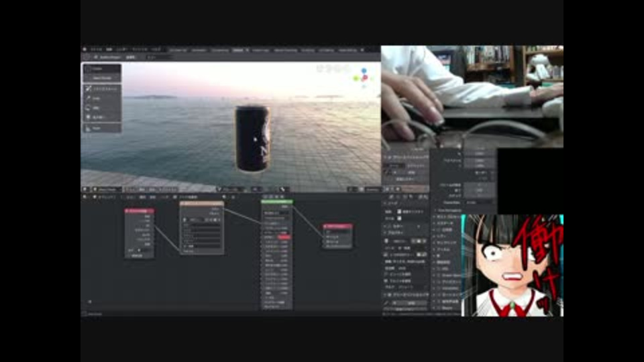Switch to the Scripting workspace tab
Image resolution: width=644 pixels, height=362 pixels.
[x=308, y=50]
